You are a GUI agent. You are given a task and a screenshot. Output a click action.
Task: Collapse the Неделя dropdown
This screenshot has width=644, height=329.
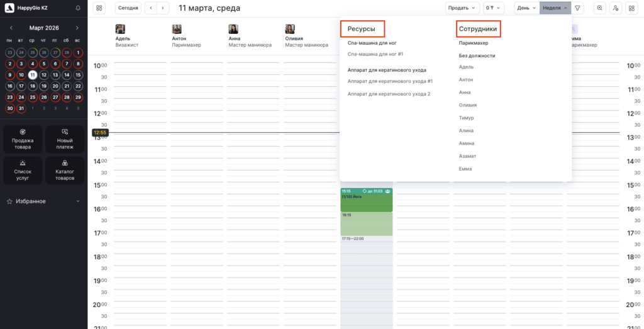[x=555, y=8]
